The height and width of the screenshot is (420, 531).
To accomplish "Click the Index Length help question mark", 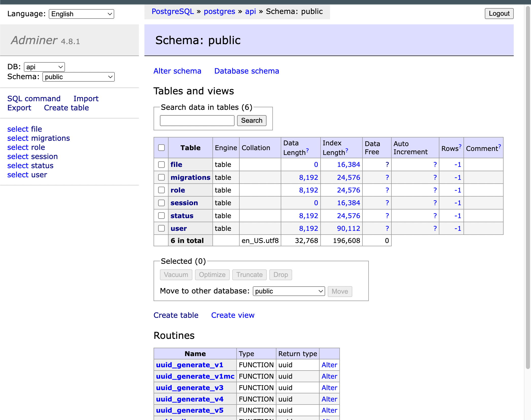I will pyautogui.click(x=347, y=150).
